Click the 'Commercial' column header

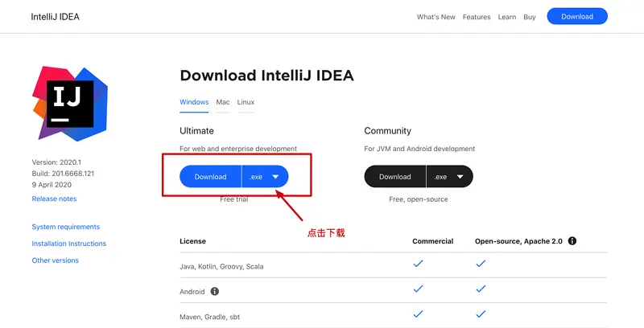[x=433, y=241]
